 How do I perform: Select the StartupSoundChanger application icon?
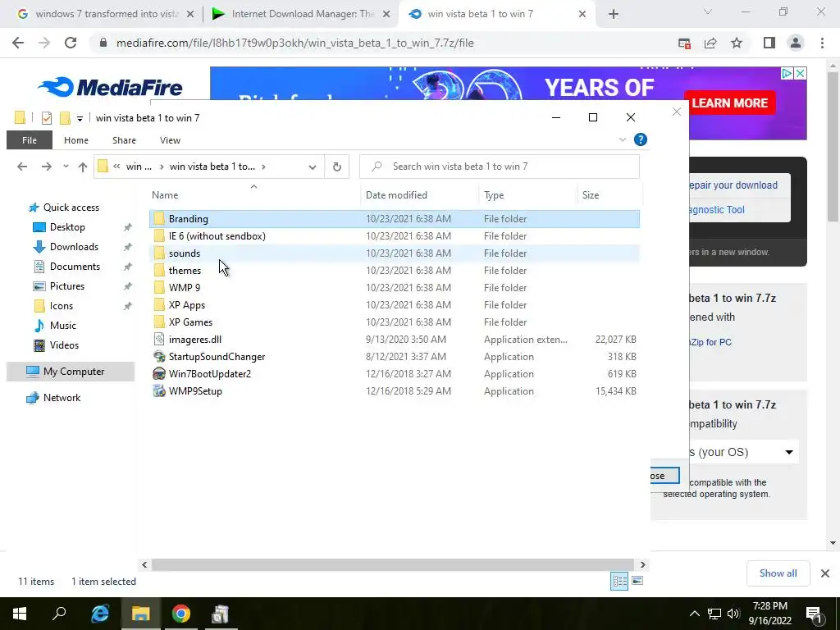pos(159,356)
